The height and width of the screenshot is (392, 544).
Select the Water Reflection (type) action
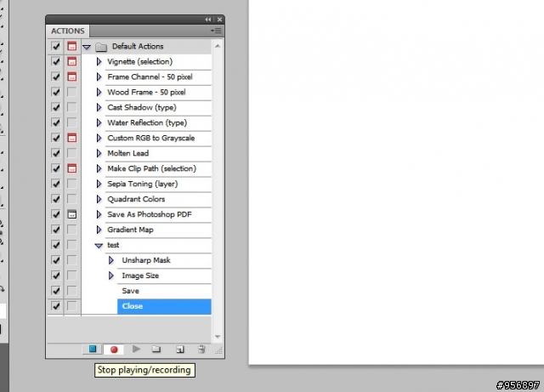[x=147, y=122]
